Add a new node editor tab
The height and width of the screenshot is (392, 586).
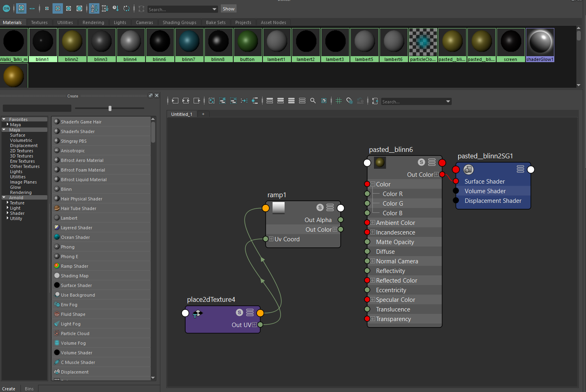203,114
